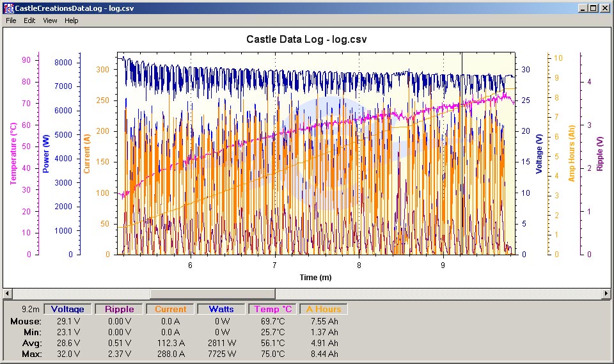The height and width of the screenshot is (364, 614).
Task: Click the Max current value 288.0 A
Action: coord(171,354)
